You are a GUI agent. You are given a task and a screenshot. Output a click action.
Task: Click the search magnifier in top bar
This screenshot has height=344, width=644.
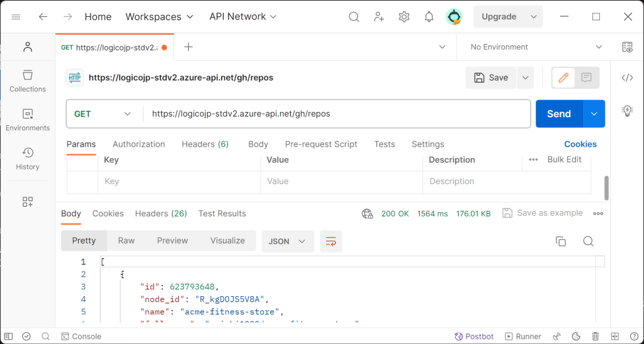[354, 17]
